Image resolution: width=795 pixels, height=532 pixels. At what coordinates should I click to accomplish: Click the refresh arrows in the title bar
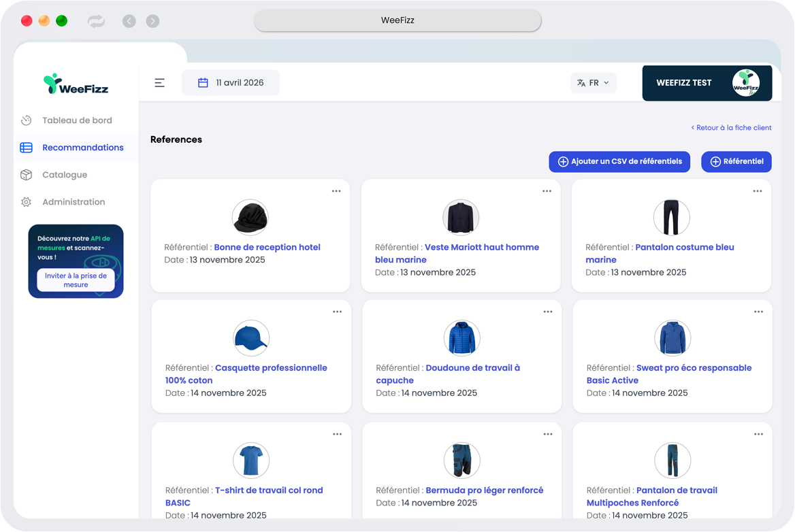click(x=95, y=20)
